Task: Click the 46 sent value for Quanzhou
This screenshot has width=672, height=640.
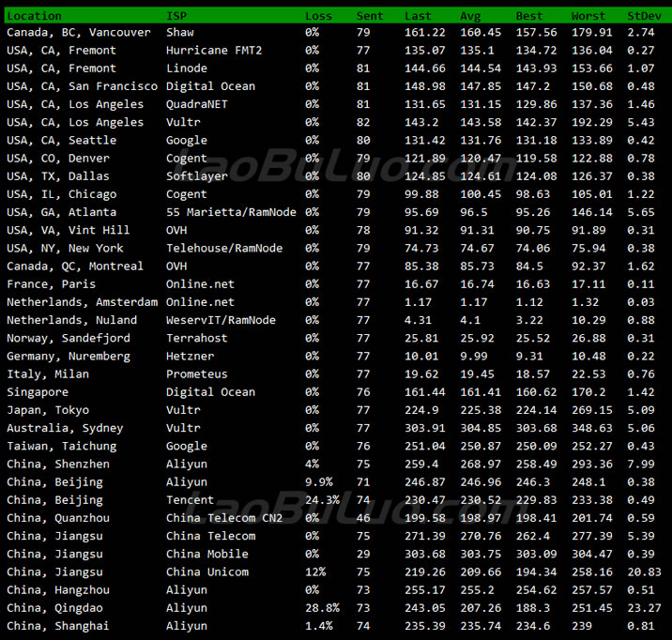Action: (x=363, y=518)
